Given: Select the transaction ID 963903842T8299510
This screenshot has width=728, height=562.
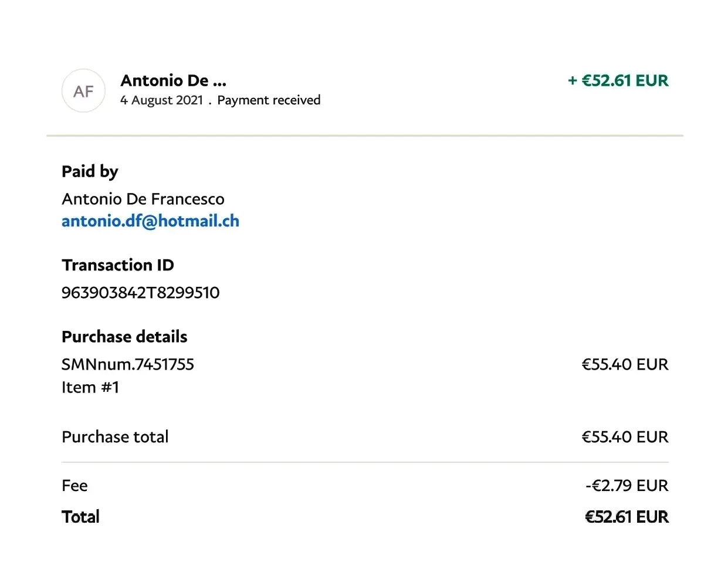Looking at the screenshot, I should click(140, 293).
